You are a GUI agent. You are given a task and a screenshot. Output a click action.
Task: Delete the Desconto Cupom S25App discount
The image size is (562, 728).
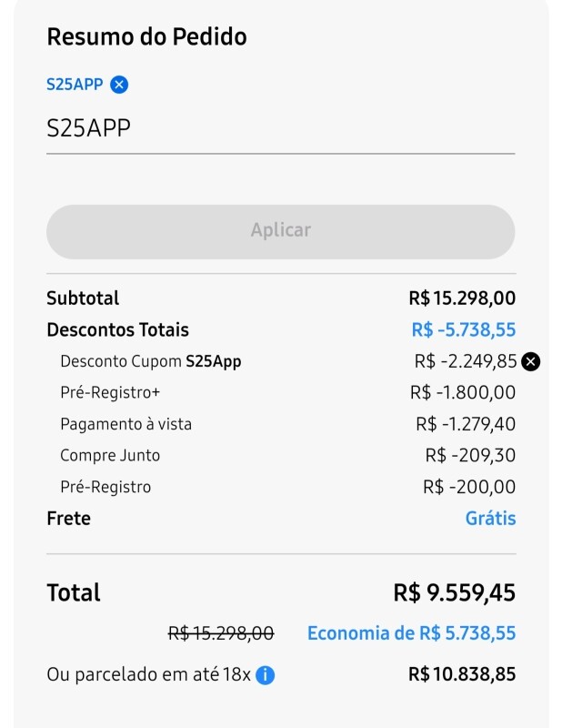point(530,361)
